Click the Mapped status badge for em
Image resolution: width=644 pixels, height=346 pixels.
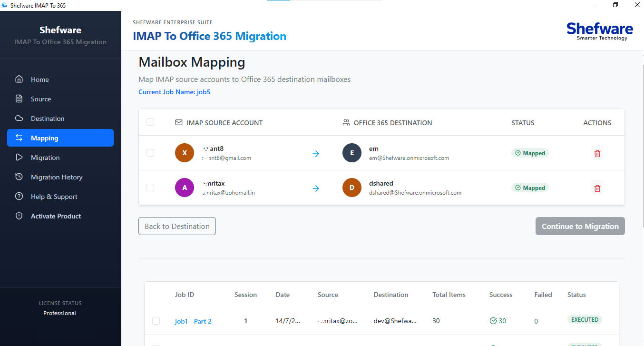pyautogui.click(x=530, y=153)
